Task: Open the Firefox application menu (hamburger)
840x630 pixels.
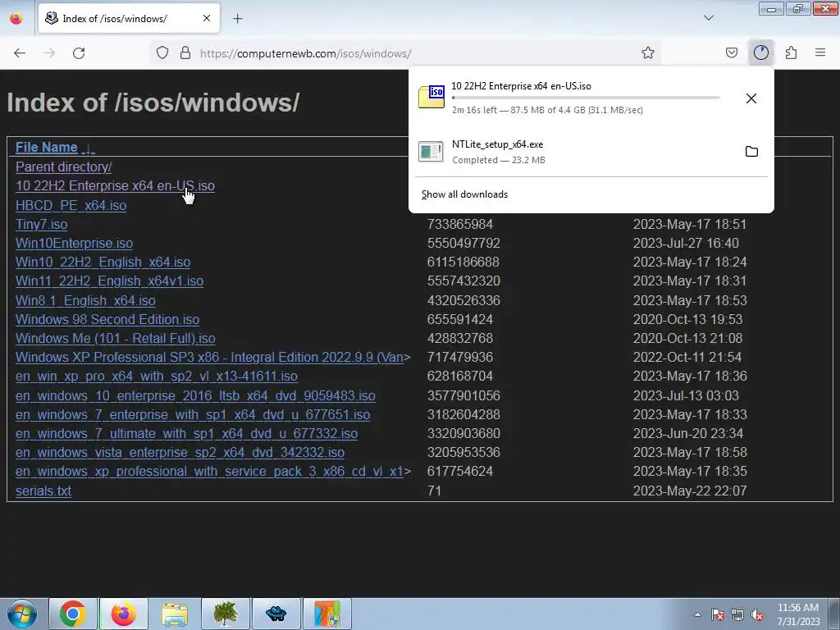Action: 820,52
